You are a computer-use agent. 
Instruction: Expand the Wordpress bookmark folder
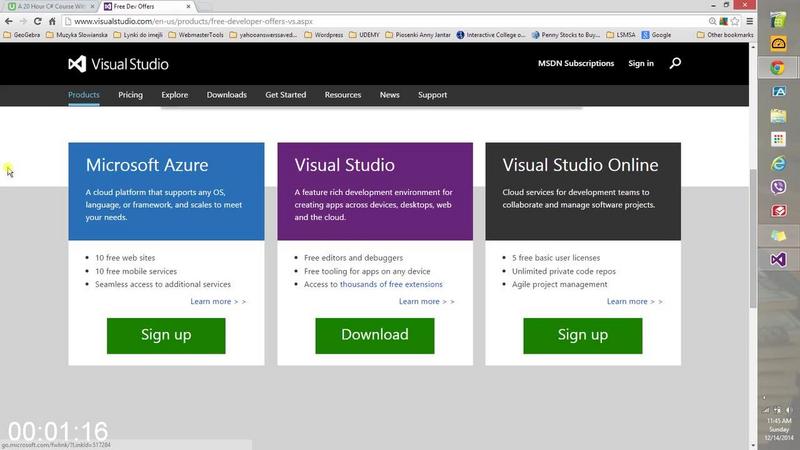click(323, 35)
